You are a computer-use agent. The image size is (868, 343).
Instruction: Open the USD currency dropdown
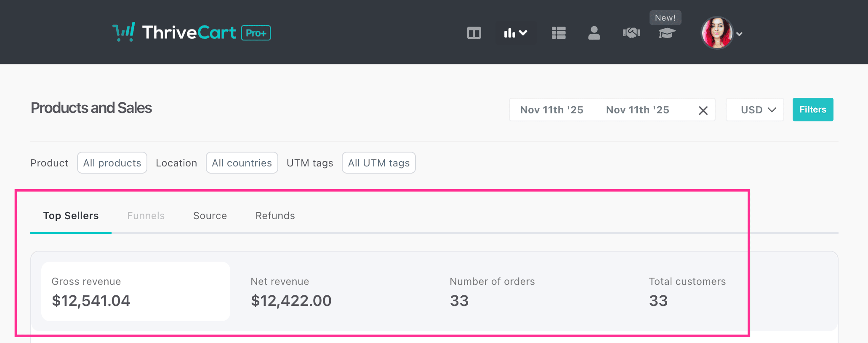pos(755,110)
